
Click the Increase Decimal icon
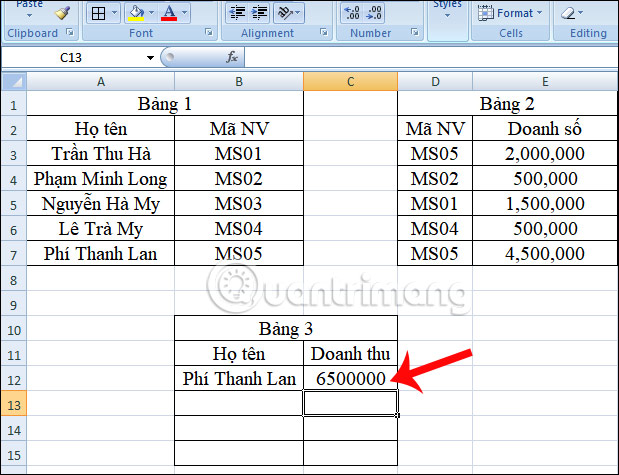pos(352,13)
